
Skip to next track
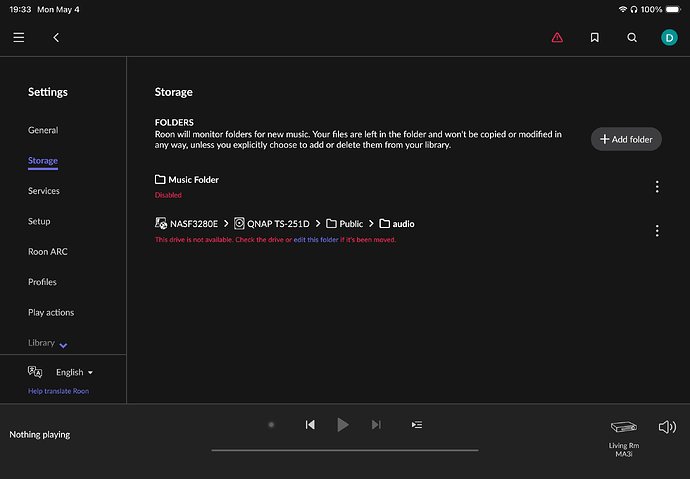(376, 424)
